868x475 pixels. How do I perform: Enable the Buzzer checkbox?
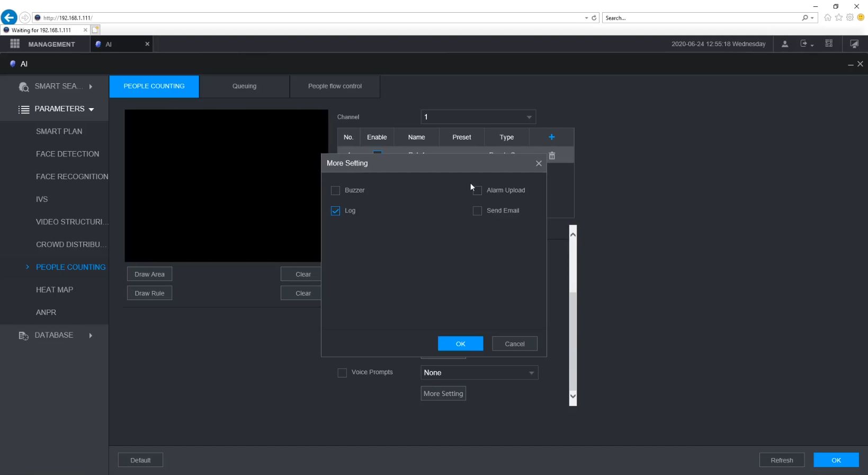pos(335,190)
